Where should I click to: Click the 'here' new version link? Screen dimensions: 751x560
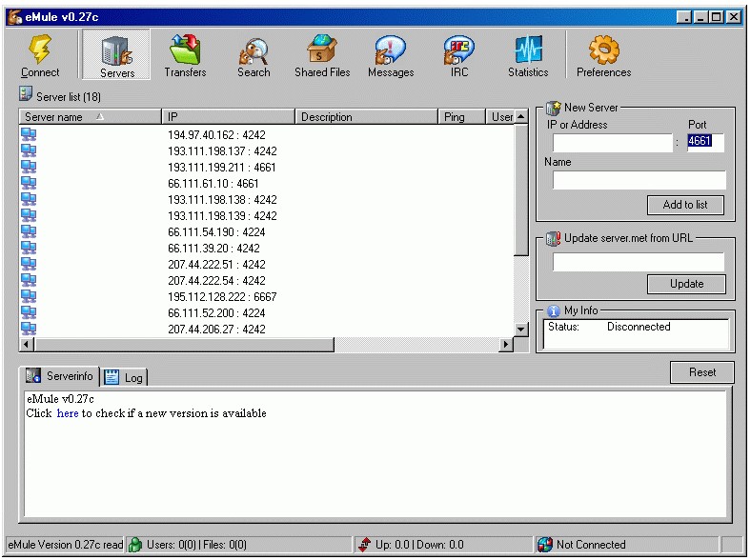point(68,413)
